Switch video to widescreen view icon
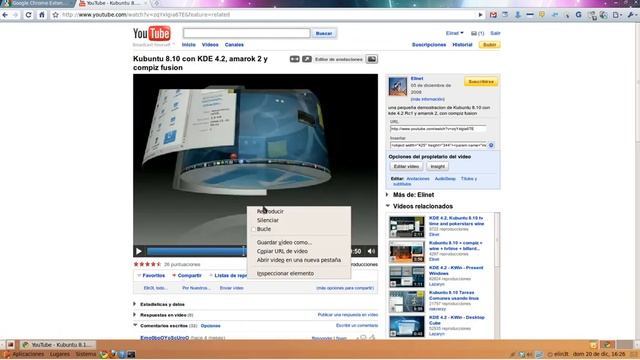Screen dimensions: 640x360 [294, 59]
